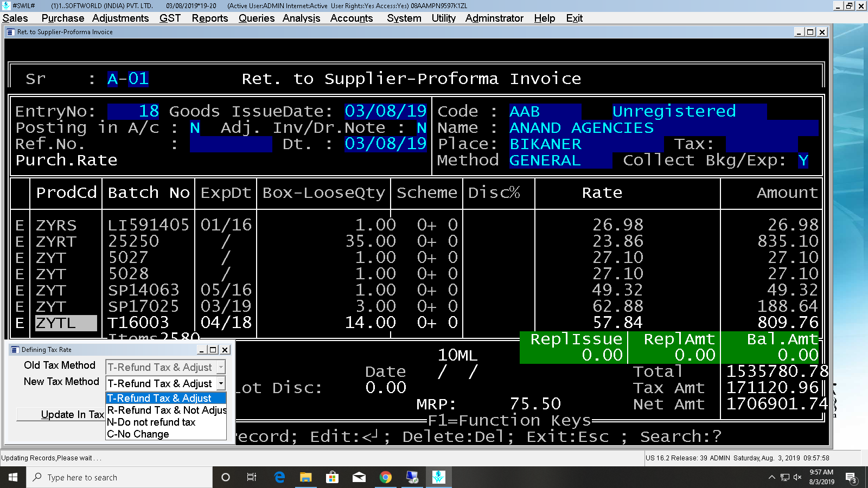Click the amount 835.10 in ZYRT row
This screenshot has height=488, width=868.
point(788,242)
